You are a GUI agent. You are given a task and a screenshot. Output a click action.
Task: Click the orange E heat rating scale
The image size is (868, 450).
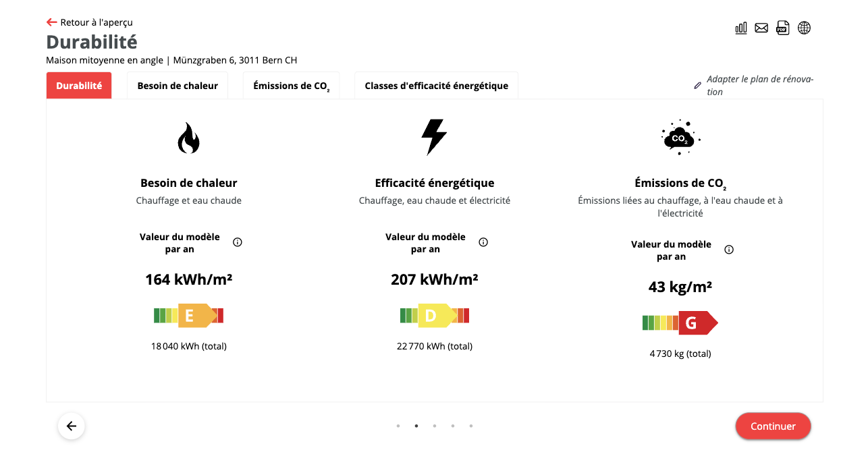[188, 316]
